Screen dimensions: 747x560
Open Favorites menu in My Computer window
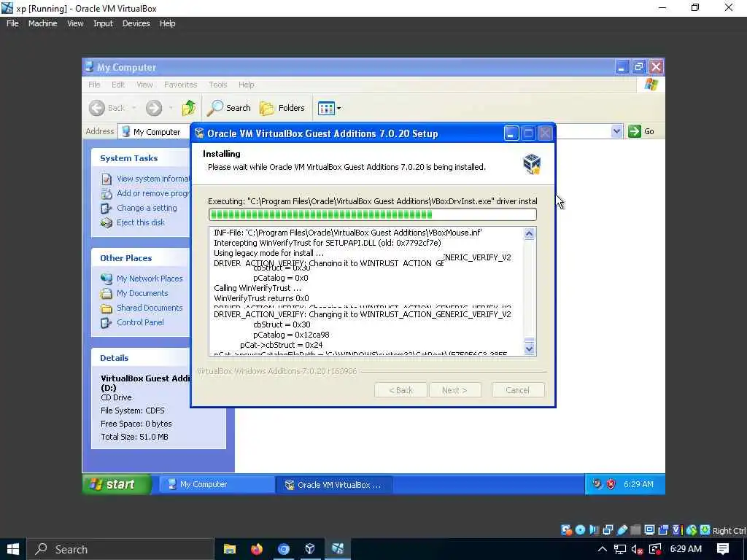point(181,85)
